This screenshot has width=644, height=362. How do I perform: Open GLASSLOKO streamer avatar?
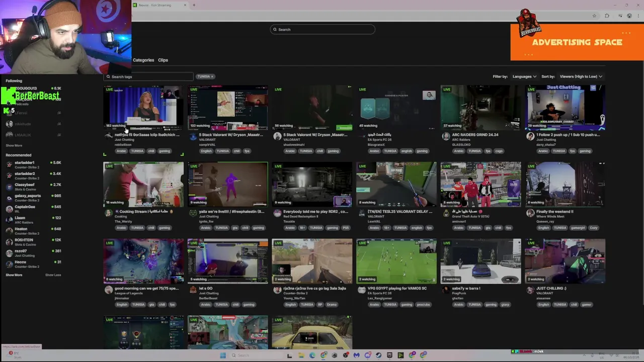pyautogui.click(x=446, y=136)
